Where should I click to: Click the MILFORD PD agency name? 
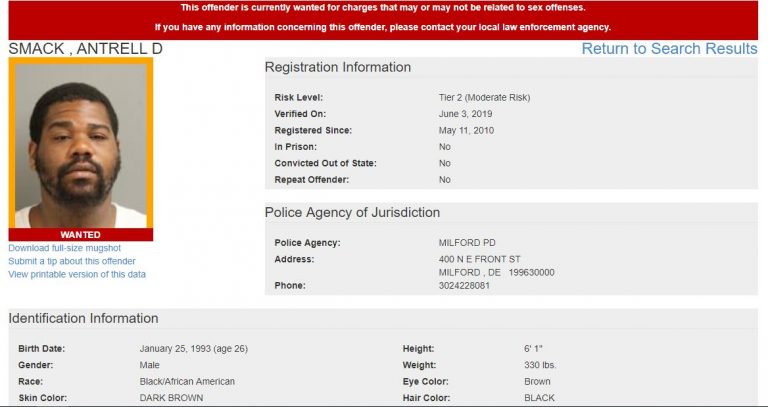coord(466,243)
